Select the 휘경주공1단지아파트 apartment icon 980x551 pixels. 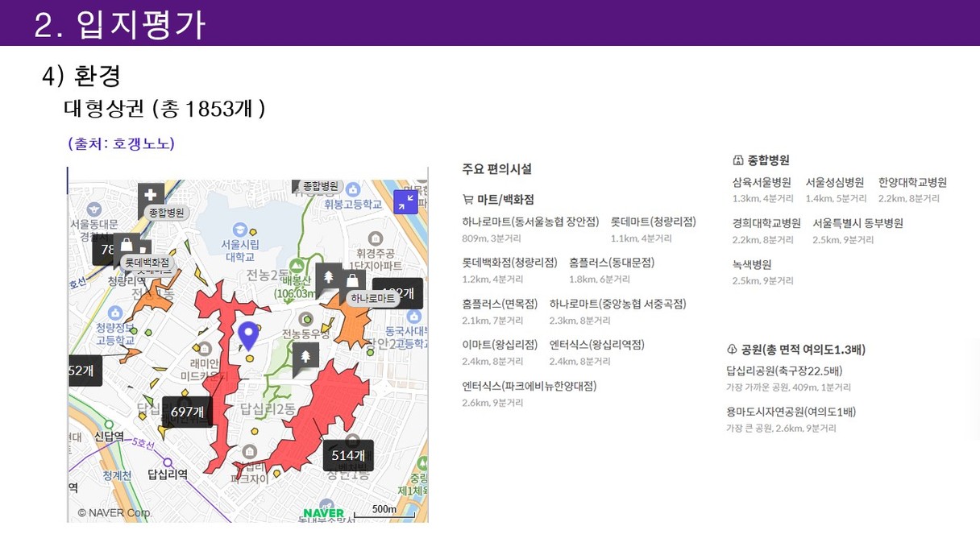(375, 238)
